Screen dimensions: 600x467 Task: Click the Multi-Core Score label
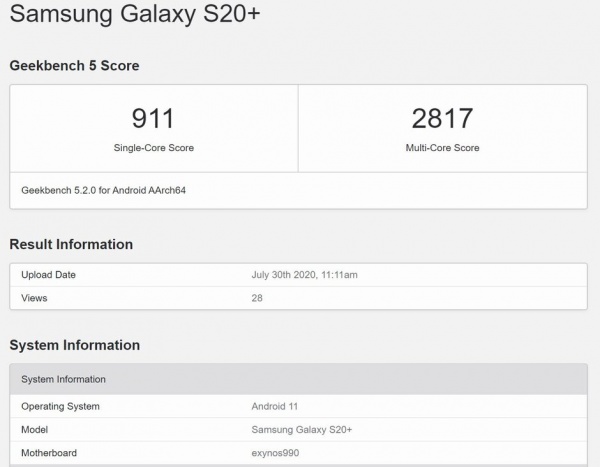click(442, 148)
